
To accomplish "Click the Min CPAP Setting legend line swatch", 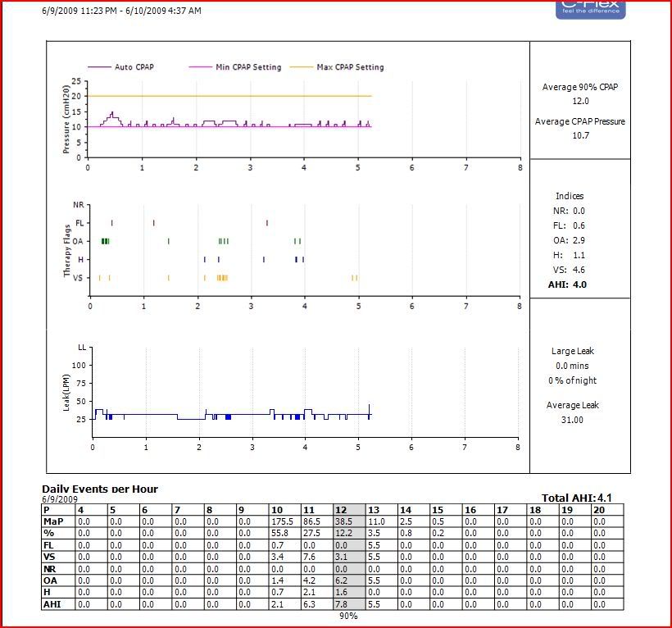I will click(x=201, y=67).
